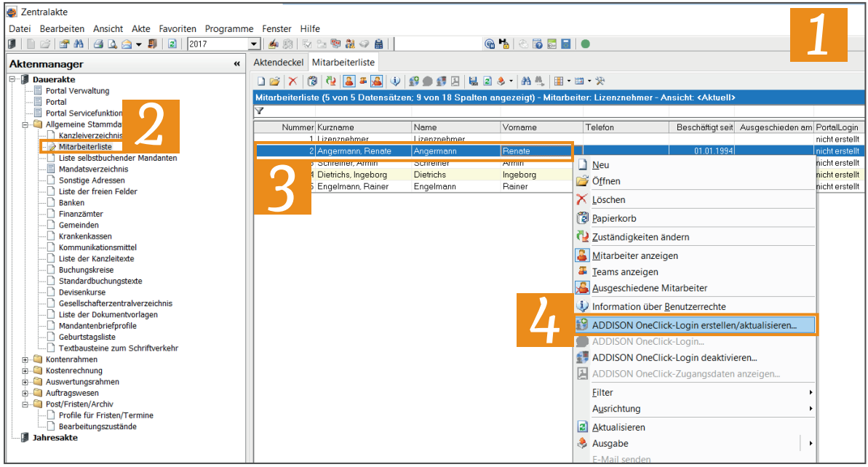Click the printer icon in main toolbar

pos(98,44)
